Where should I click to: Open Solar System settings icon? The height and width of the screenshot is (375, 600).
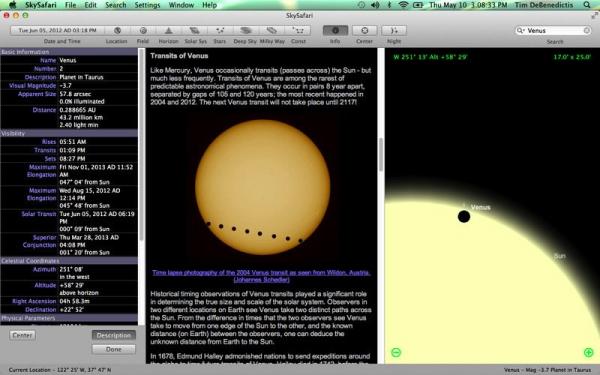(x=195, y=30)
